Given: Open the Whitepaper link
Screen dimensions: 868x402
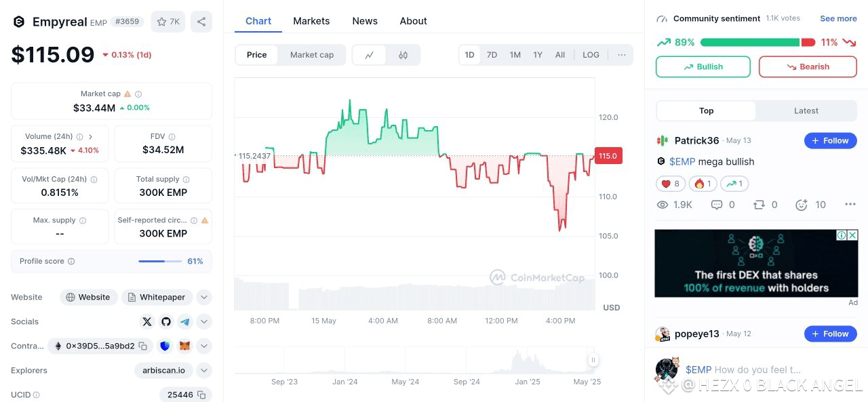Looking at the screenshot, I should point(157,298).
